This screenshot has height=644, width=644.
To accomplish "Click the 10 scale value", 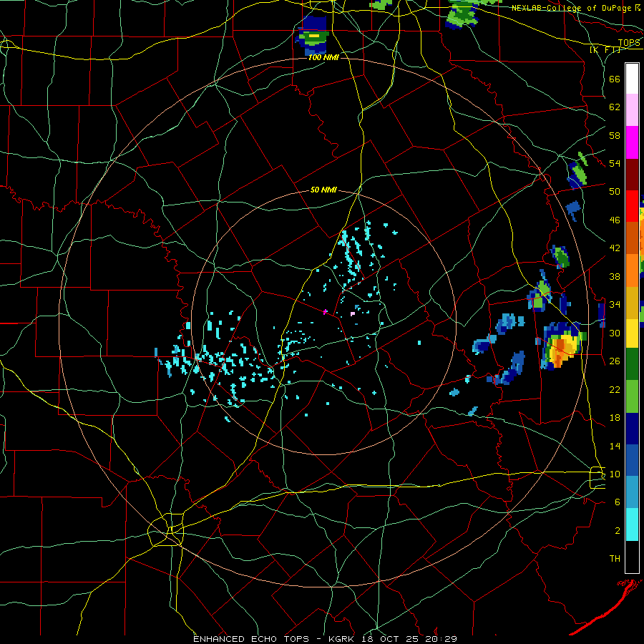I will point(615,474).
